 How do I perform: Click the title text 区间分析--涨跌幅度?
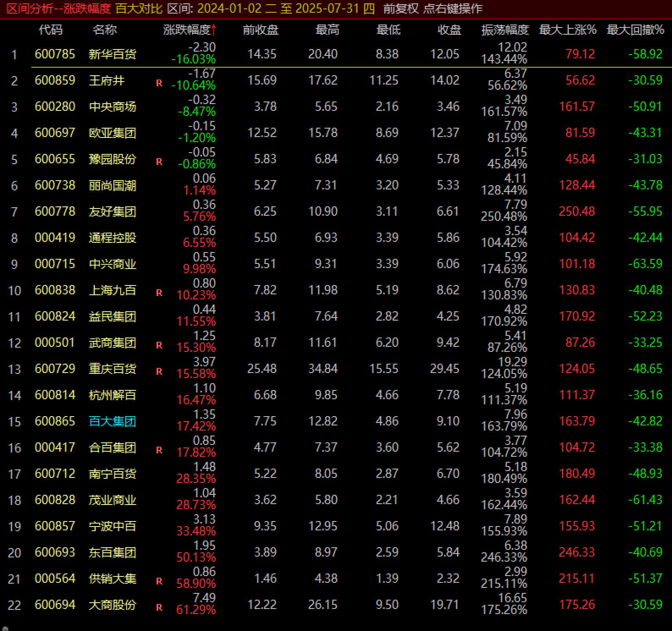tap(59, 8)
